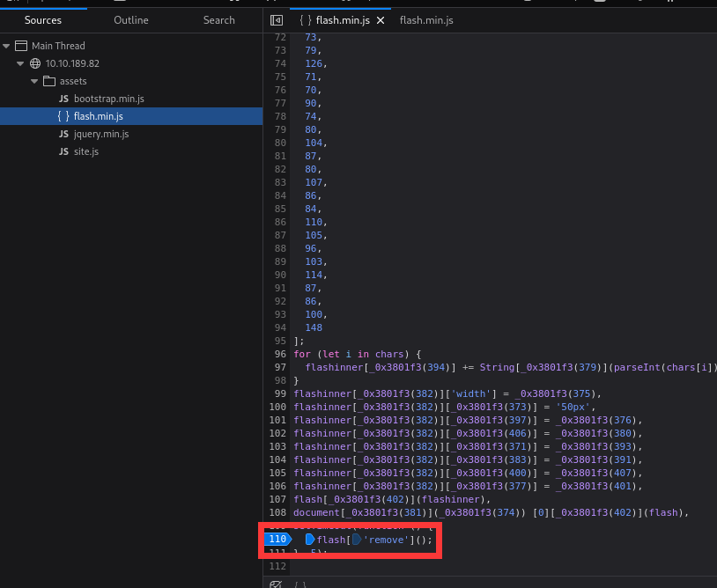Viewport: 717px width, 588px height.
Task: Open jquery.min.js in the source tree
Action: click(x=101, y=134)
